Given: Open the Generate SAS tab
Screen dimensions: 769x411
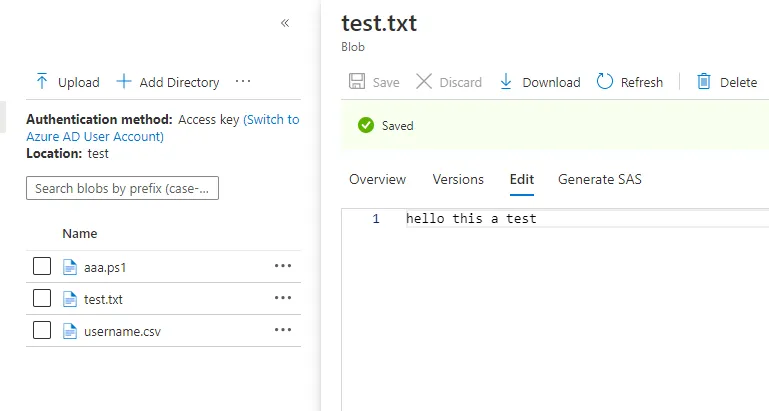Looking at the screenshot, I should pyautogui.click(x=600, y=180).
